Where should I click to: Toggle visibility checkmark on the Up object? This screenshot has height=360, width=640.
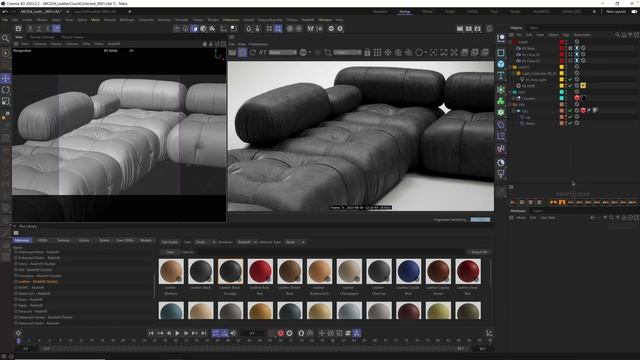570,117
